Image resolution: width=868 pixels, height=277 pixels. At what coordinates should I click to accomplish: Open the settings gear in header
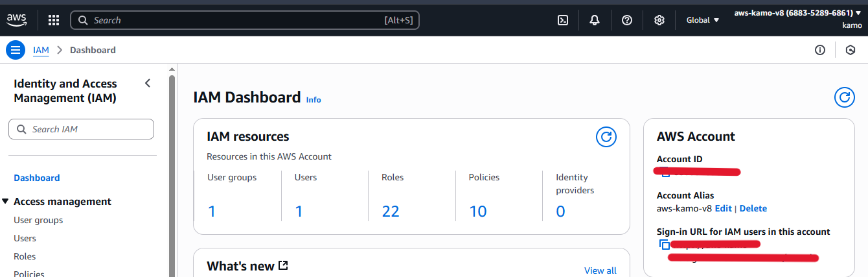[659, 20]
